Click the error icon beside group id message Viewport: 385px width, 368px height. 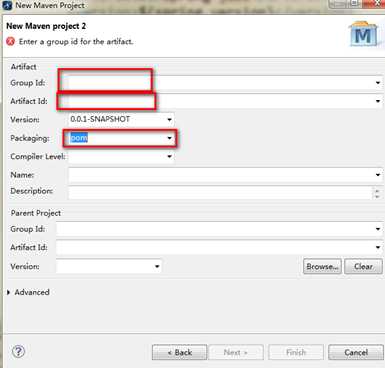coord(11,42)
